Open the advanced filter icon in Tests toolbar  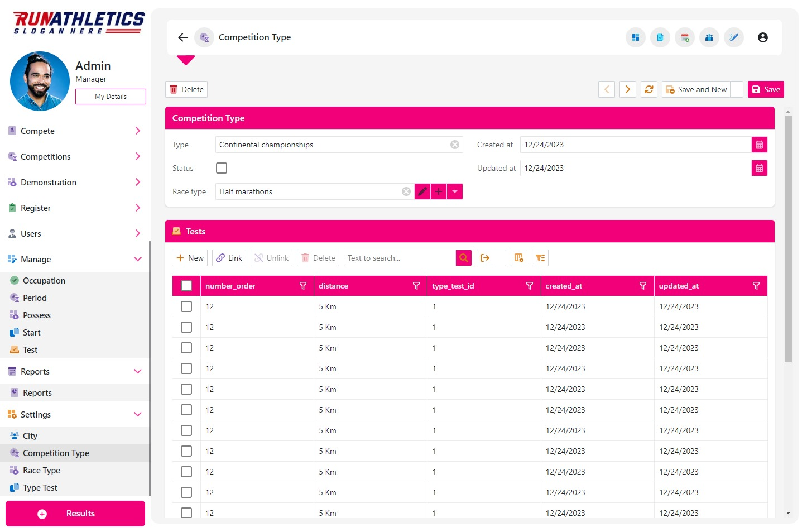(x=540, y=257)
